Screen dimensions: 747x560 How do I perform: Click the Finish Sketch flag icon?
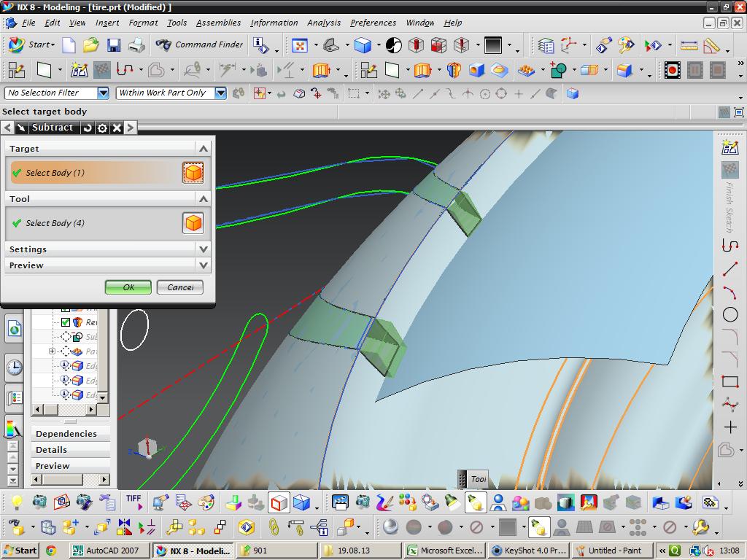pos(729,170)
